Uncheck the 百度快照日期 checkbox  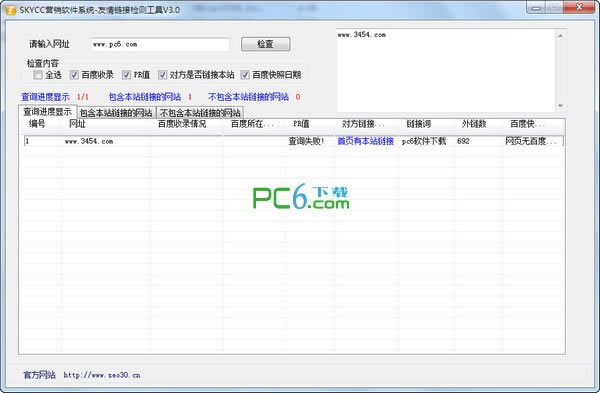pyautogui.click(x=245, y=75)
